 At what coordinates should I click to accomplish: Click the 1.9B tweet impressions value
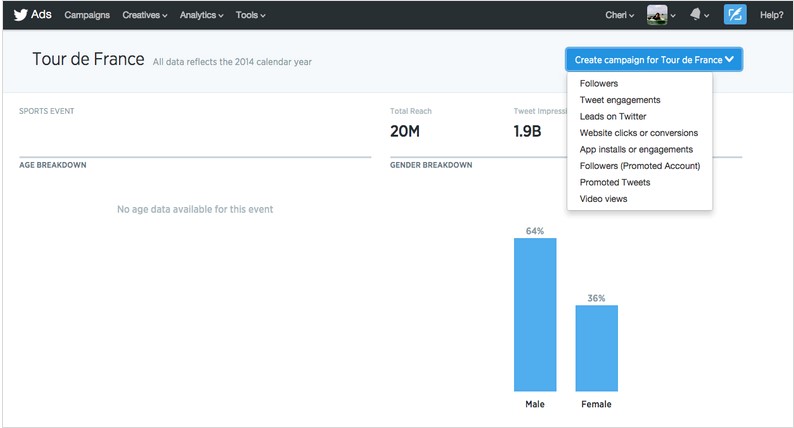click(527, 131)
